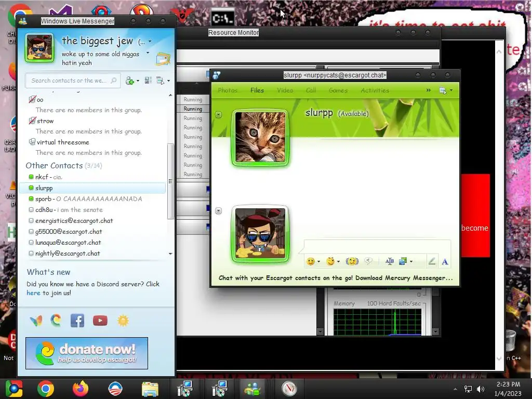532x399 pixels.
Task: Open the Facebook icon in Messenger
Action: (77, 321)
